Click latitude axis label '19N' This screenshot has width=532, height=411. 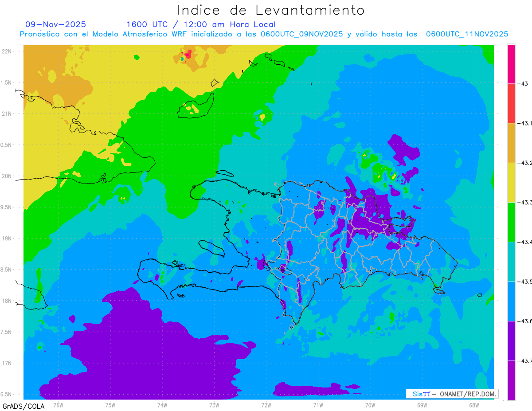click(x=7, y=239)
